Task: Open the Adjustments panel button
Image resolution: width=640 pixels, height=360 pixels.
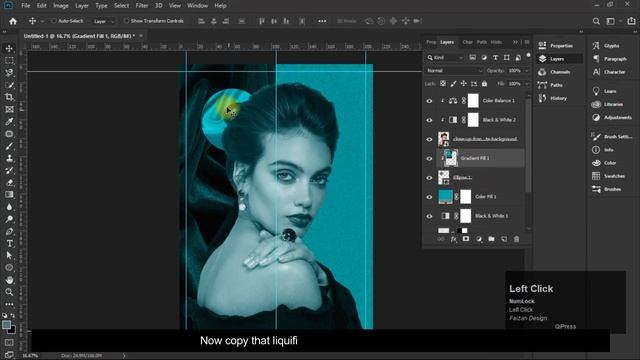Action: pos(612,118)
